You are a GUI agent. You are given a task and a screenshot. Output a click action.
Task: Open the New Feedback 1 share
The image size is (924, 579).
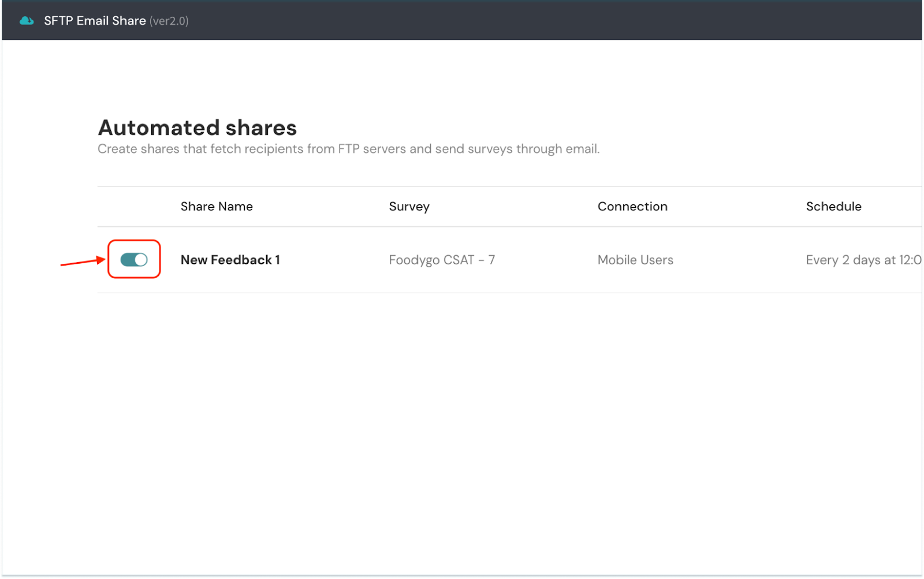230,260
